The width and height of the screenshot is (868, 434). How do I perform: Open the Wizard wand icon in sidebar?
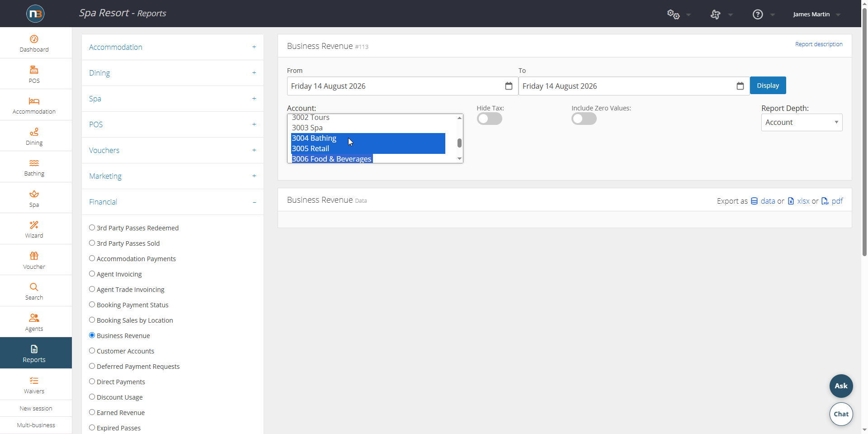coord(34,225)
